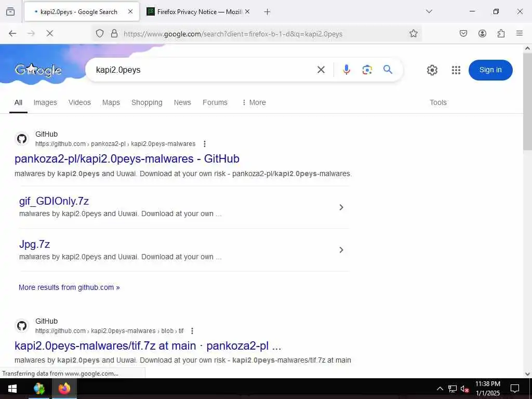Screen dimensions: 532x399
Task: Go forward to next page
Action: pos(31,33)
